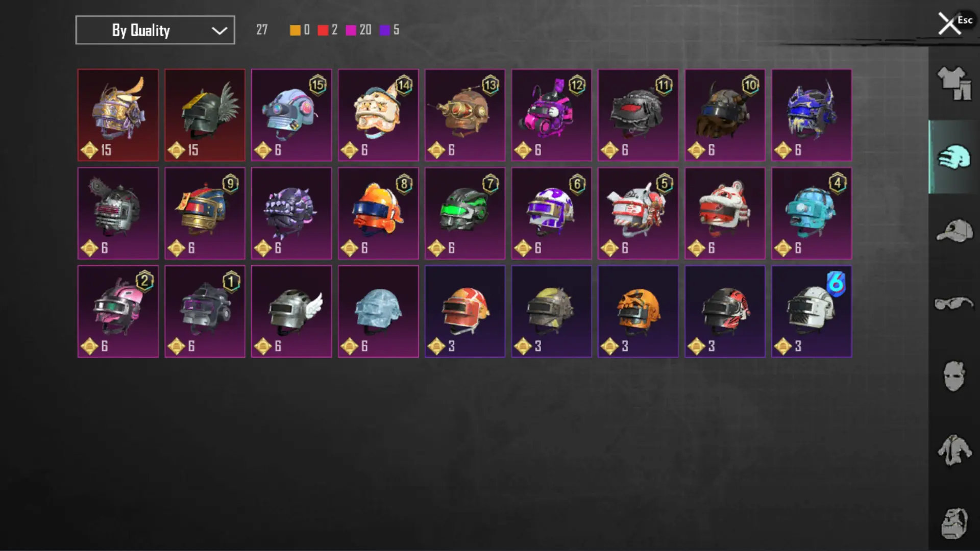The height and width of the screenshot is (551, 980).
Task: Close the inventory with the X icon
Action: 949,23
